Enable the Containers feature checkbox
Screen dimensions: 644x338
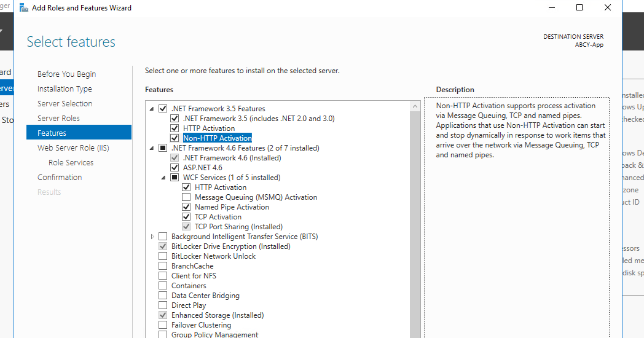(163, 286)
